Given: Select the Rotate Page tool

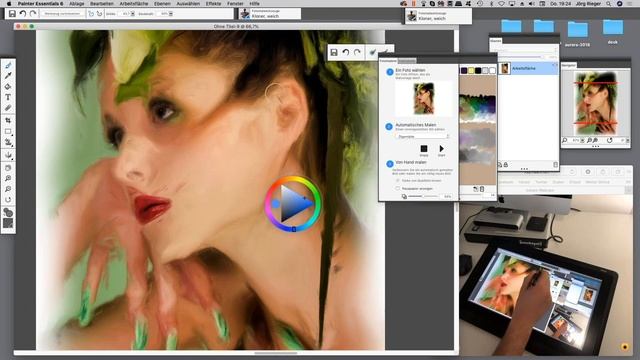Looking at the screenshot, I should (x=8, y=200).
